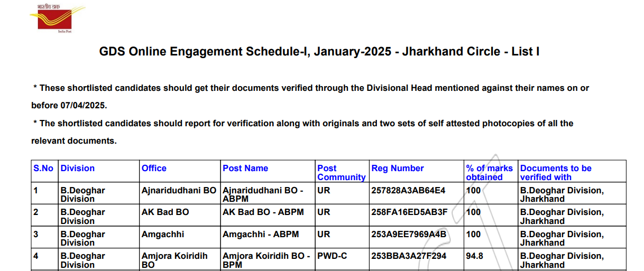Click registration number 258FA16ED5AB3F
This screenshot has height=271, width=644.
pyautogui.click(x=409, y=212)
